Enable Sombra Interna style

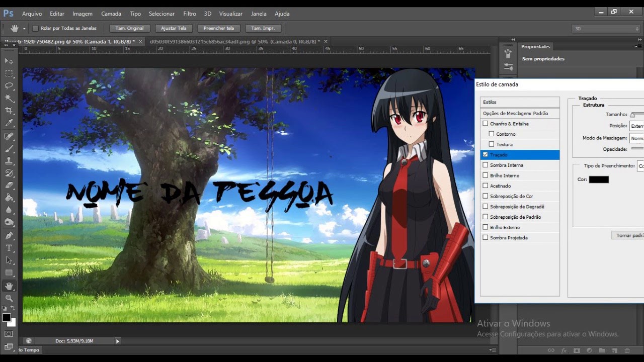click(x=486, y=165)
